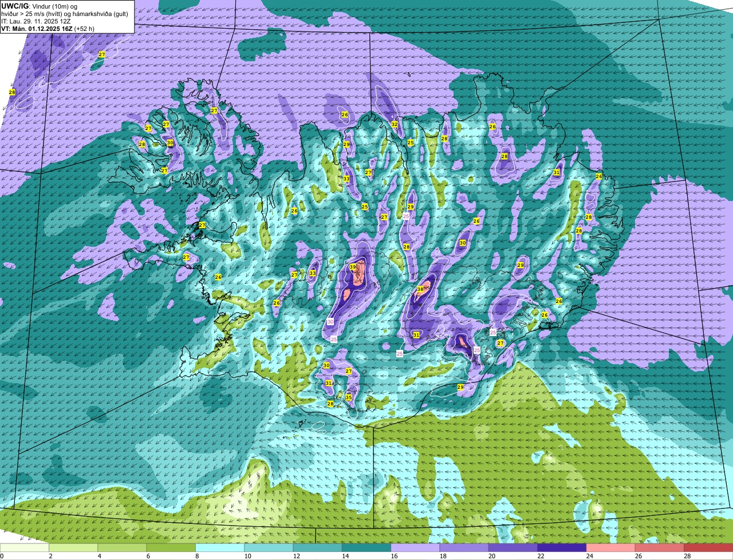Click the 4 tick on the color scale

[x=99, y=556]
